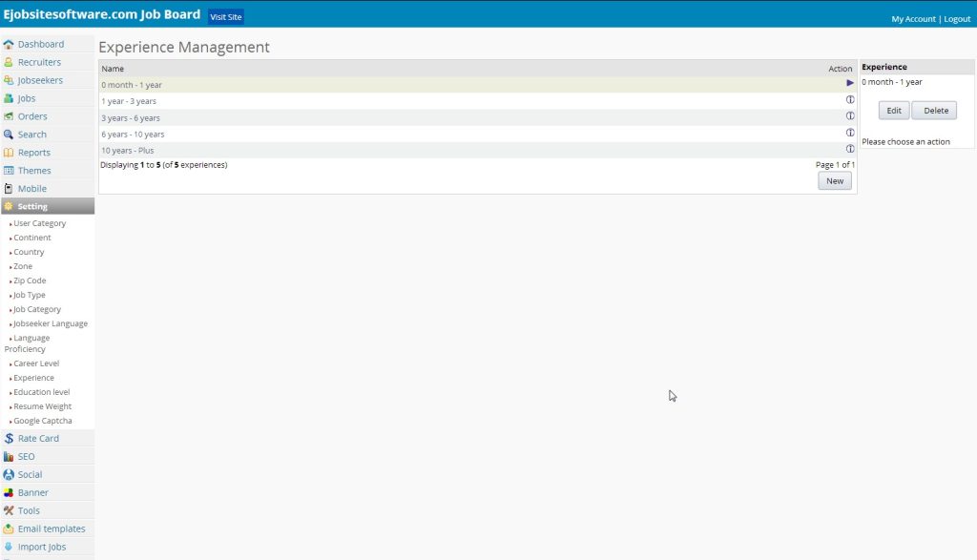
Task: Click the SEO chart icon
Action: click(x=9, y=457)
